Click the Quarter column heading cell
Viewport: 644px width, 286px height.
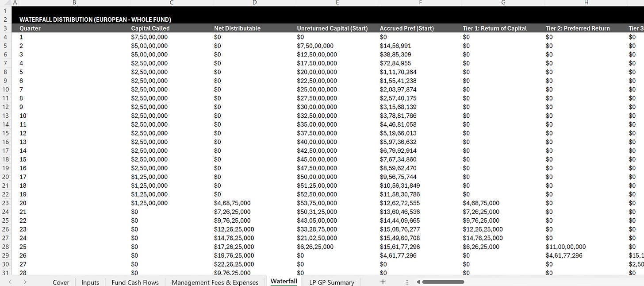[x=30, y=28]
